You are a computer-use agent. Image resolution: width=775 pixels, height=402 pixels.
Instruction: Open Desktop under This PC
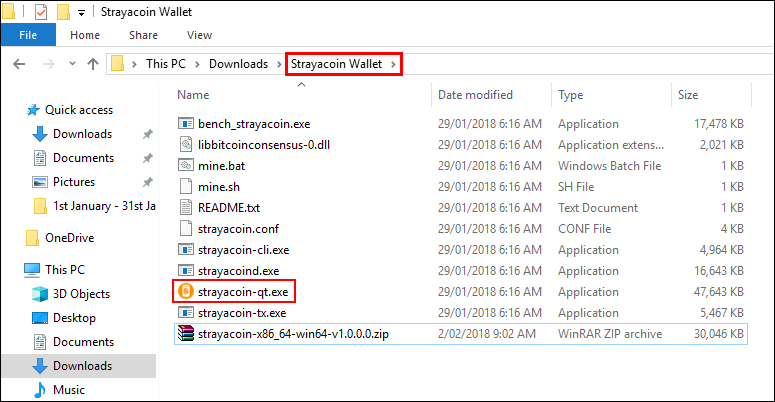point(74,318)
